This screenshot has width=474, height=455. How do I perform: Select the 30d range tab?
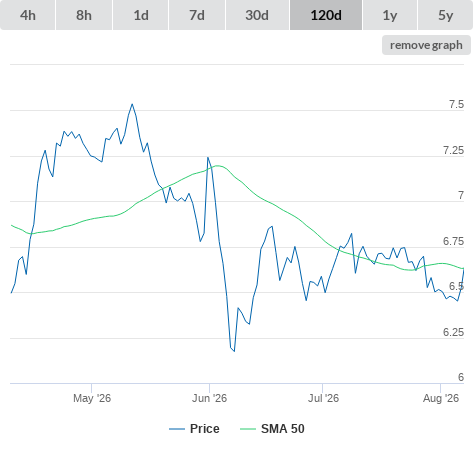tap(257, 15)
